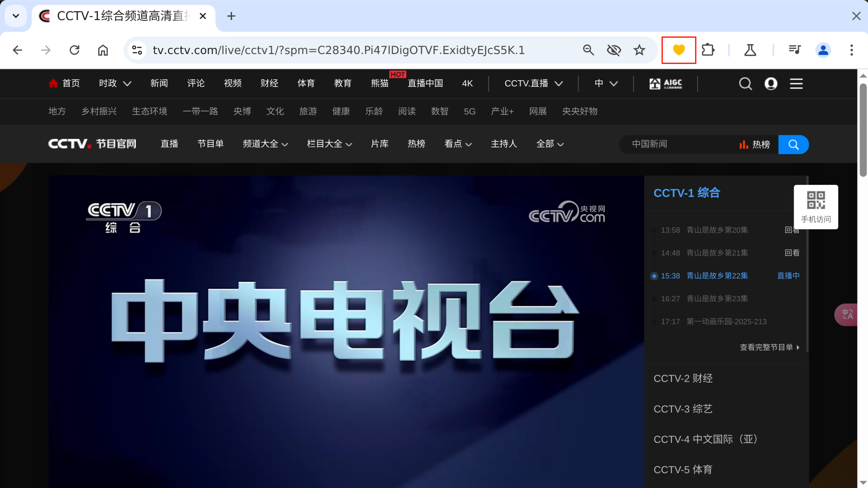Screen dimensions: 868x488
Task: Click the address bar URL
Action: tap(339, 50)
